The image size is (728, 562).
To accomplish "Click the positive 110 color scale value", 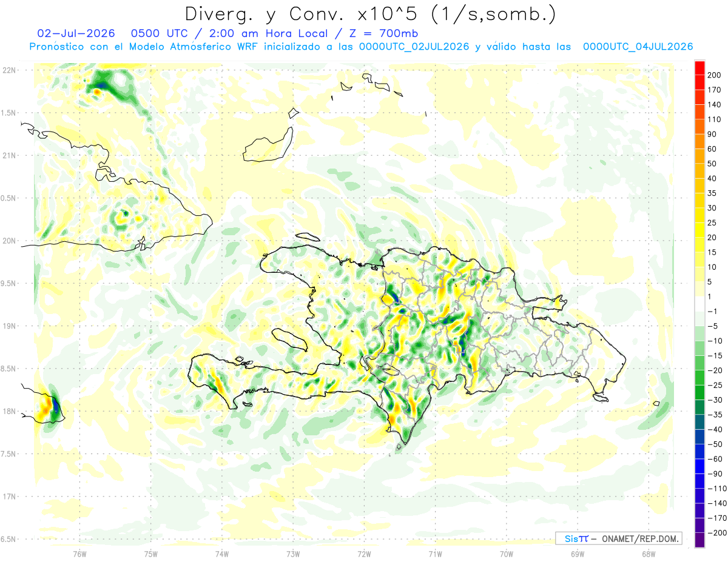I will click(715, 119).
